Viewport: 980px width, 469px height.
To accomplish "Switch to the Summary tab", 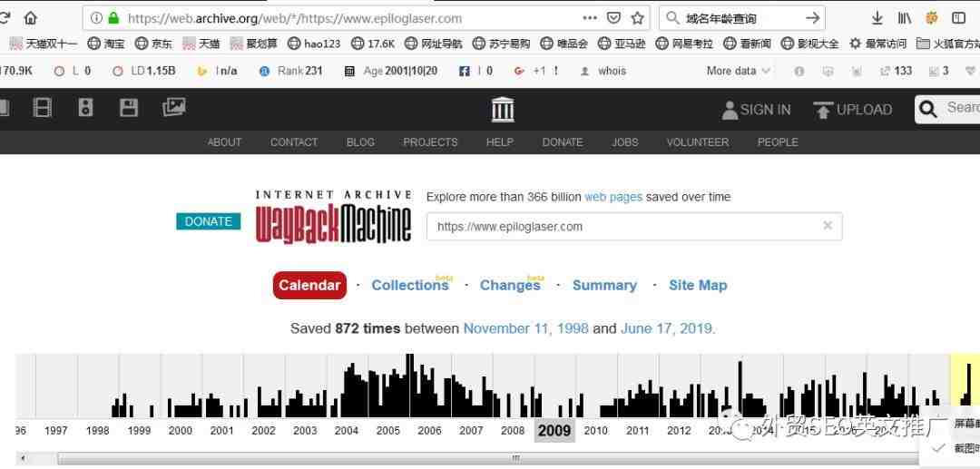I will pos(604,285).
